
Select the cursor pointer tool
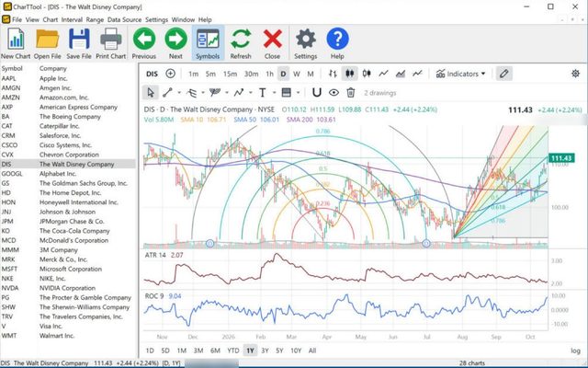click(x=151, y=92)
